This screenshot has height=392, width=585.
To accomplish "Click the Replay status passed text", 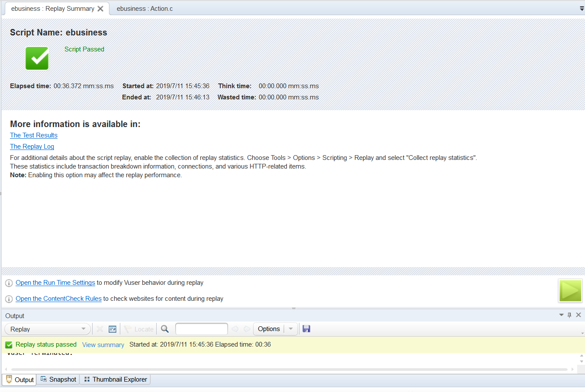I will pyautogui.click(x=46, y=344).
